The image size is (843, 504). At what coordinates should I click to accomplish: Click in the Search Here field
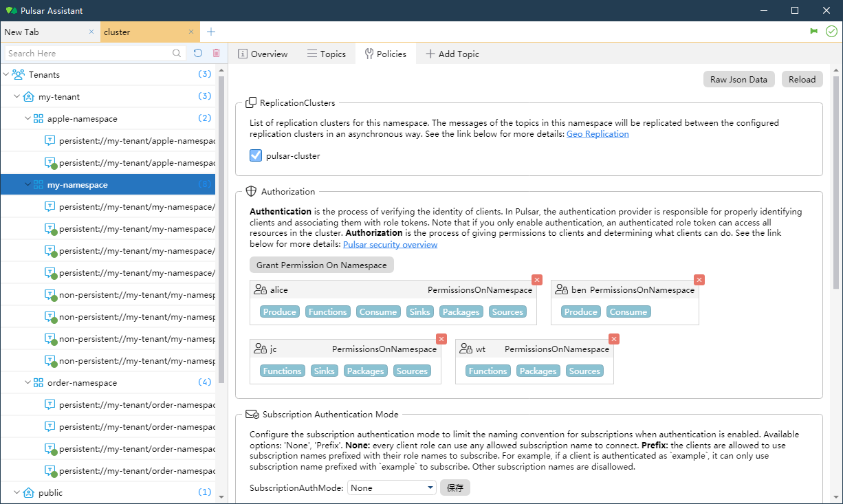(x=88, y=53)
